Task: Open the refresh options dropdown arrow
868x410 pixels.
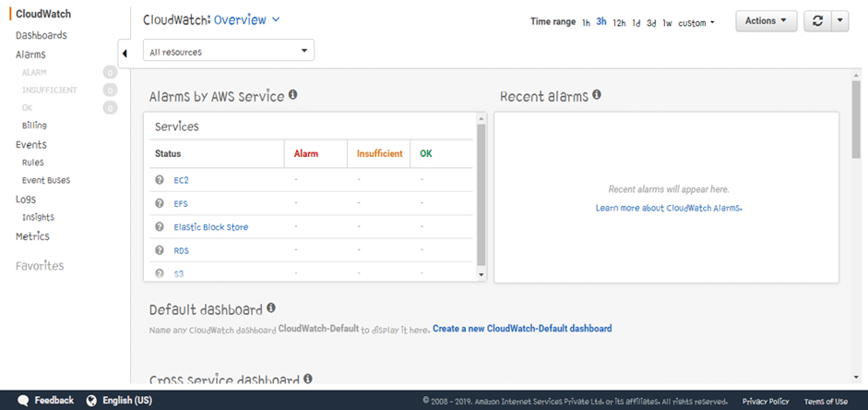Action: click(839, 21)
